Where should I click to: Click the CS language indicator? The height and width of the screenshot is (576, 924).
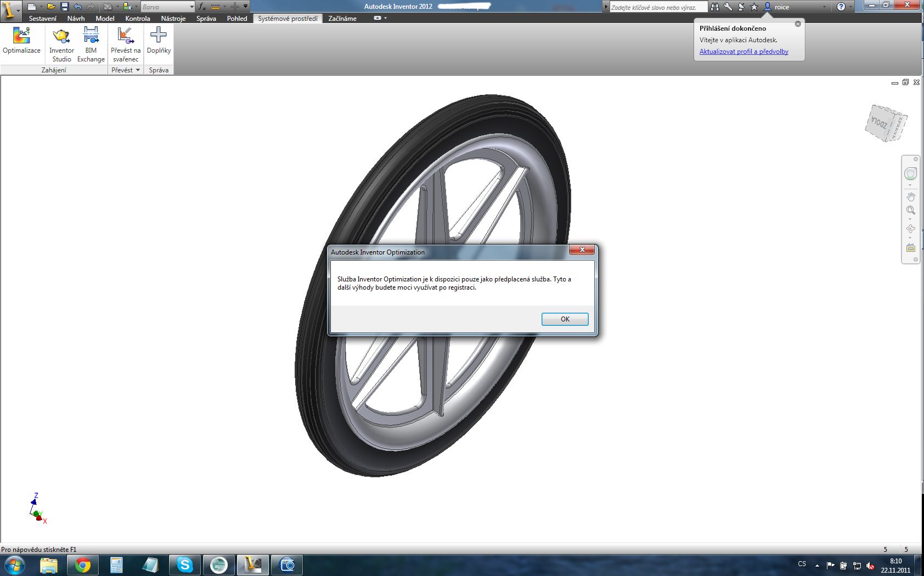802,564
